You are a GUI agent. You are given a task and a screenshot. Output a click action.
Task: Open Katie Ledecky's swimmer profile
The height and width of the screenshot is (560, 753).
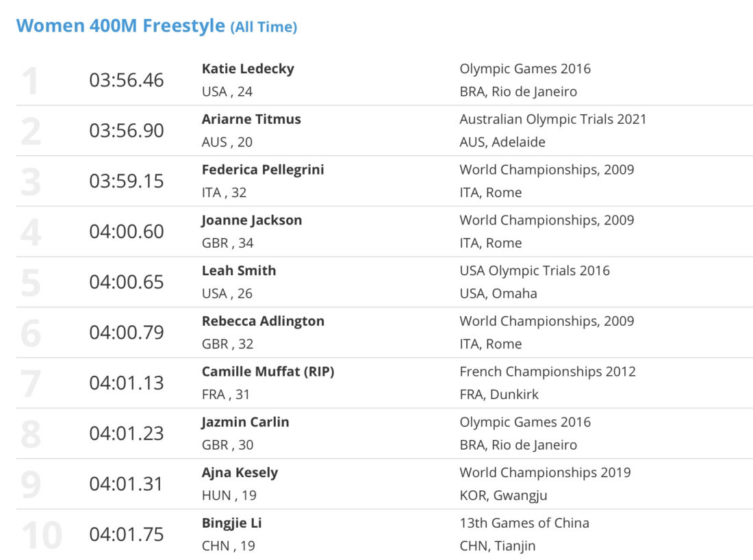[x=248, y=69]
